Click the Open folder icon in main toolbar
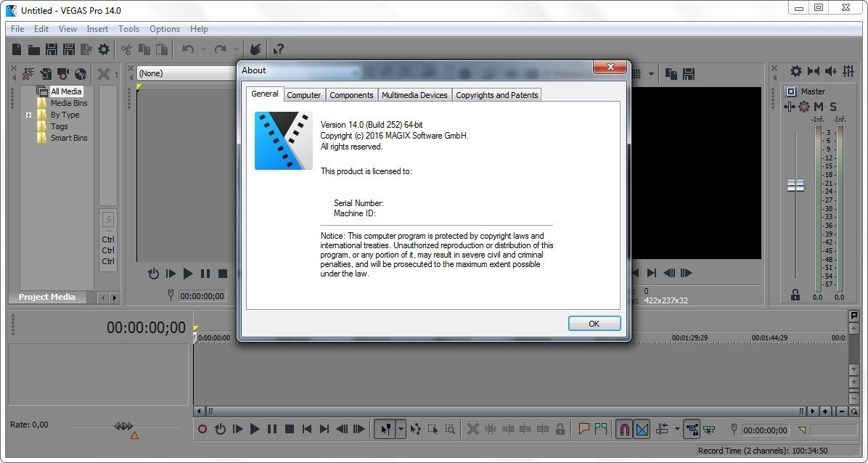Viewport: 868px width, 463px height. [34, 50]
